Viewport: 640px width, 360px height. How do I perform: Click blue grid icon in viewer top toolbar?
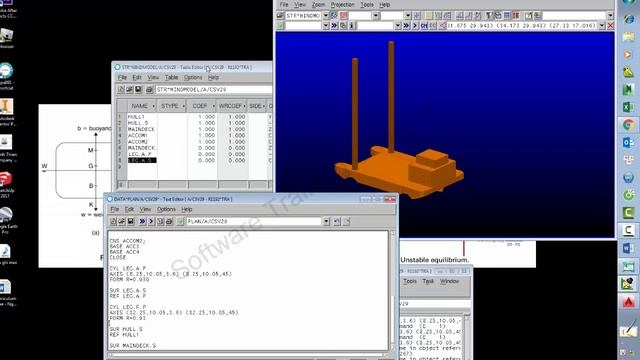507,16
